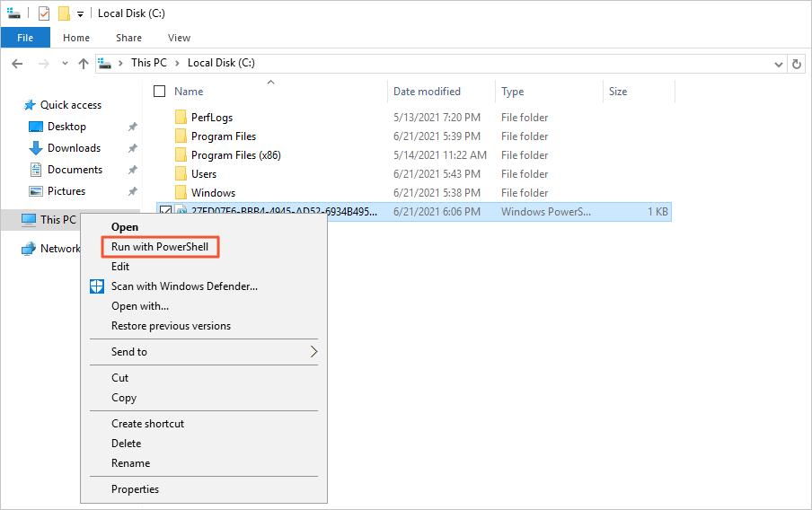Screen dimensions: 812x510
Task: Open the Downloads quick access folder
Action: [x=74, y=148]
